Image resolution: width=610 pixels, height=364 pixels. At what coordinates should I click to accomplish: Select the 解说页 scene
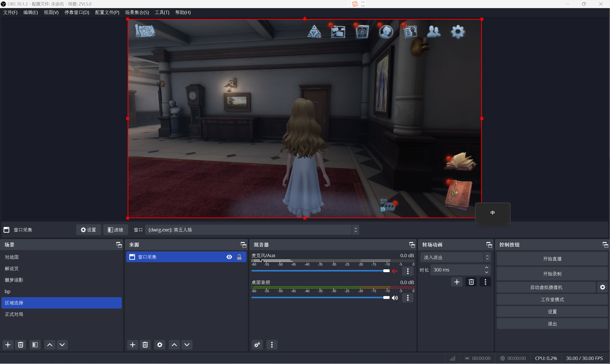pos(62,268)
